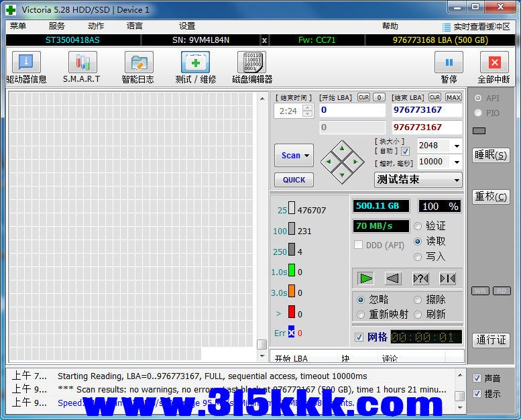Select the 擦除 erase radio option
521x420 pixels.
418,300
